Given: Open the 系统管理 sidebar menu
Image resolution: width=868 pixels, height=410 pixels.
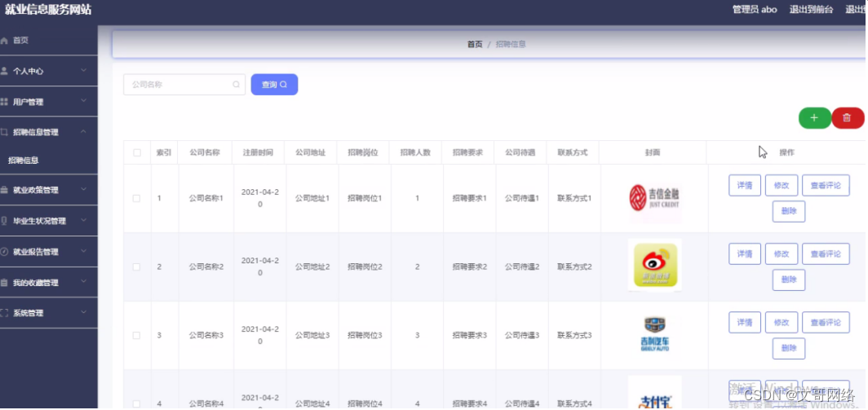Looking at the screenshot, I should pyautogui.click(x=49, y=313).
